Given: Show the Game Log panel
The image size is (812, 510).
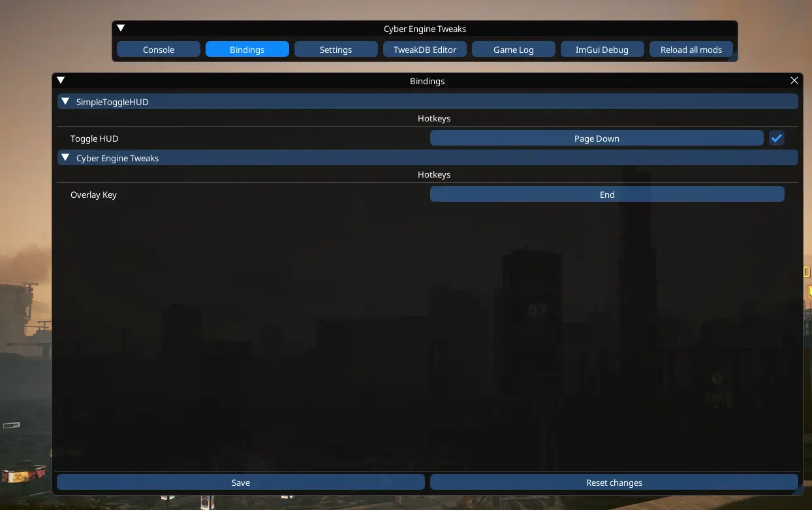Looking at the screenshot, I should 514,50.
